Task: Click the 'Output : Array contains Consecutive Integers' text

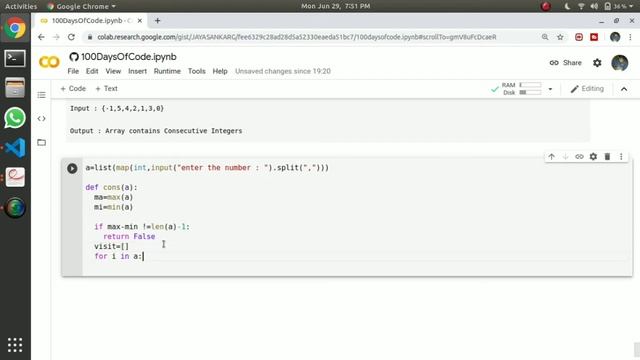Action: tap(156, 131)
